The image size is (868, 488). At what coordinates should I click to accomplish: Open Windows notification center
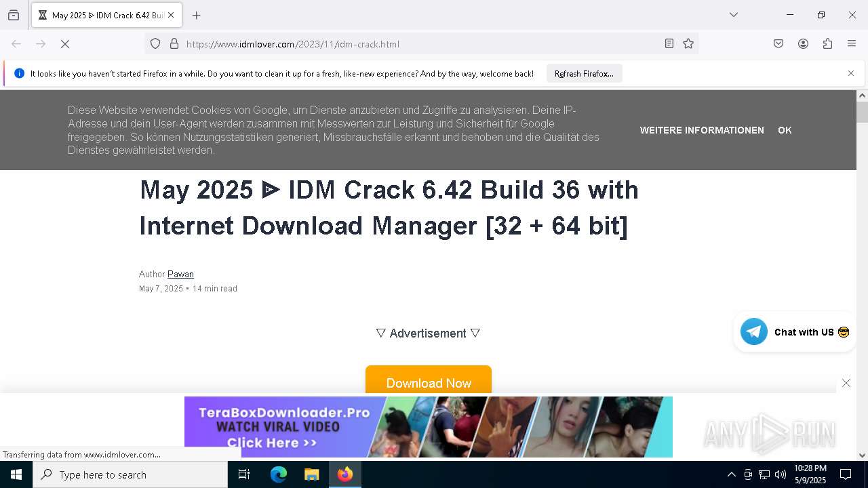846,474
